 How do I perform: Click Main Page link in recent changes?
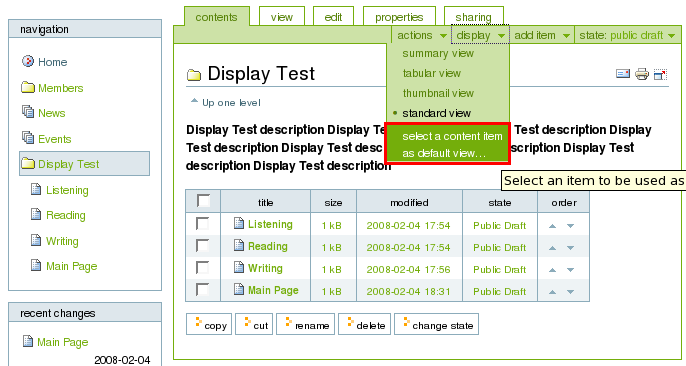pos(63,342)
